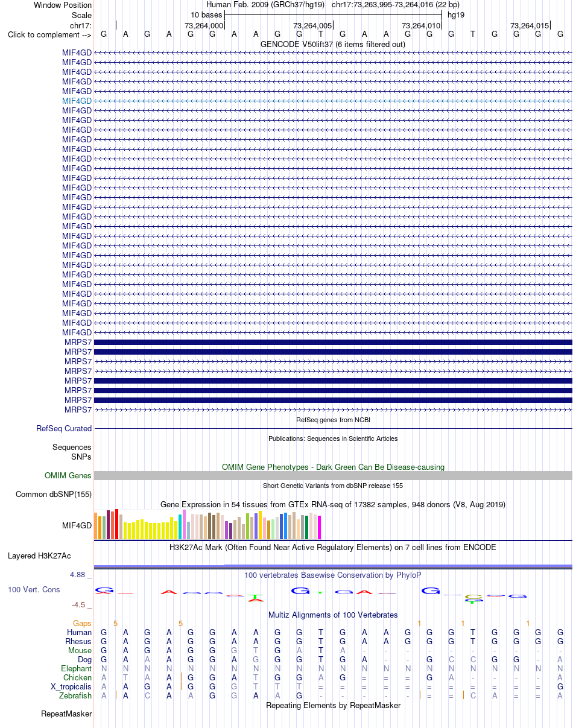The image size is (573, 728).
Task: Click the 'Click to complement -->' label
Action: click(49, 34)
